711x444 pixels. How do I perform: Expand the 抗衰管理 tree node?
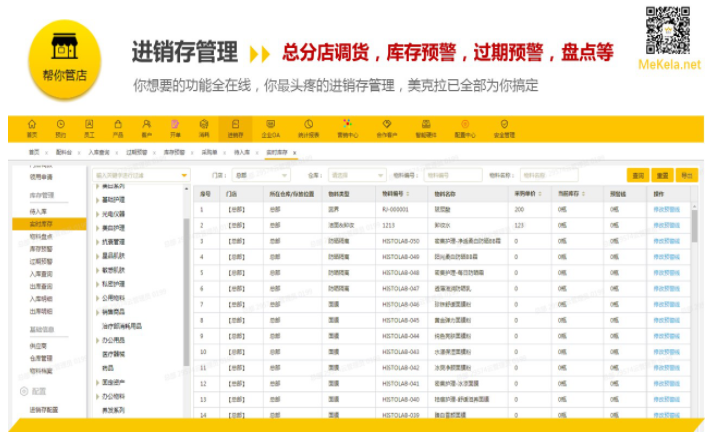pyautogui.click(x=97, y=242)
